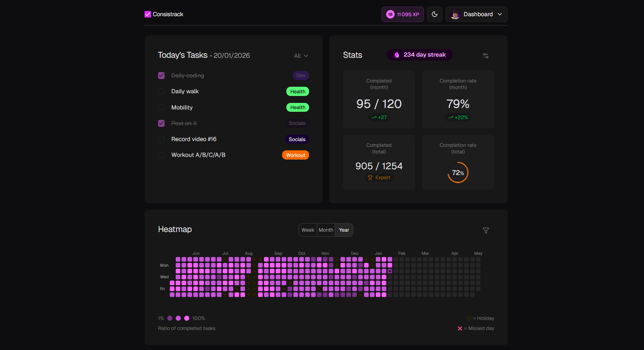
Task: Click the brightest 100% legend dot
Action: point(187,318)
